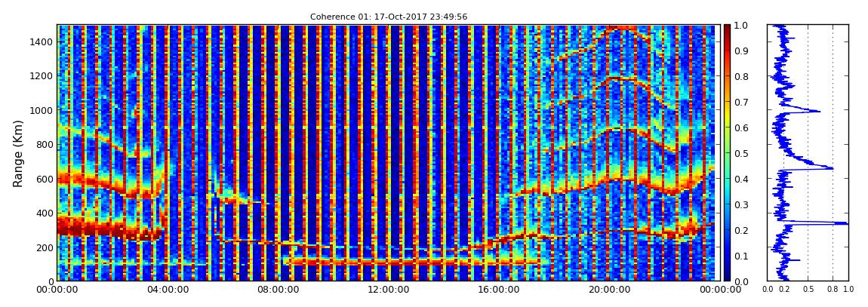The height and width of the screenshot is (307, 868).
Task: Pick the 1.0 colorbar scale label
Action: click(x=741, y=26)
